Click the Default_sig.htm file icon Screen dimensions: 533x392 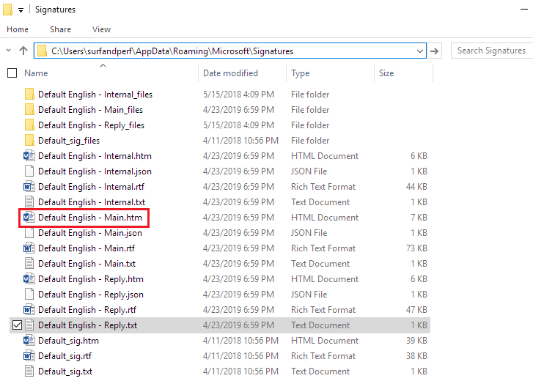point(29,341)
